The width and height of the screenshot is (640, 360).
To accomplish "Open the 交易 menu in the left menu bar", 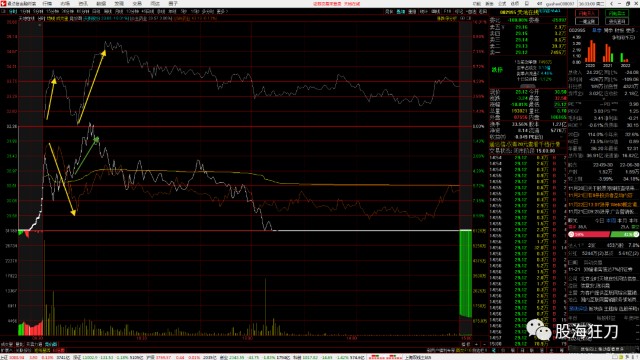I will (137, 3).
